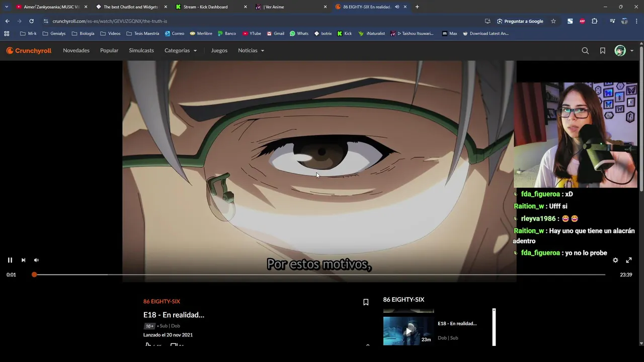The image size is (644, 362).
Task: Open YTube bookmark
Action: (x=252, y=34)
